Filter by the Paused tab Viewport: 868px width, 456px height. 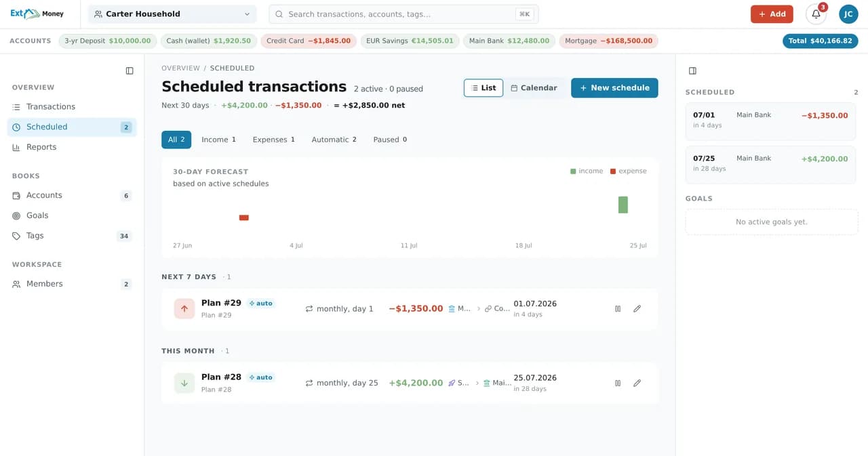click(x=390, y=140)
